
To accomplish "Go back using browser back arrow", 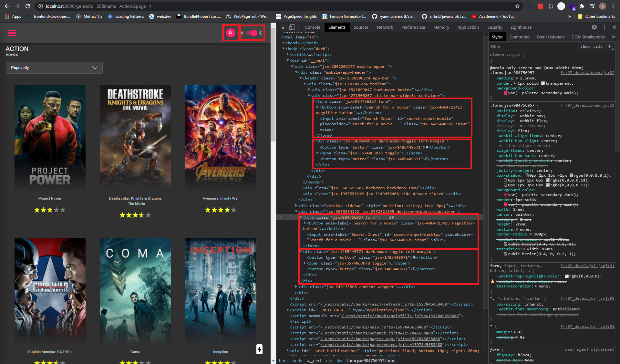I will [7, 6].
